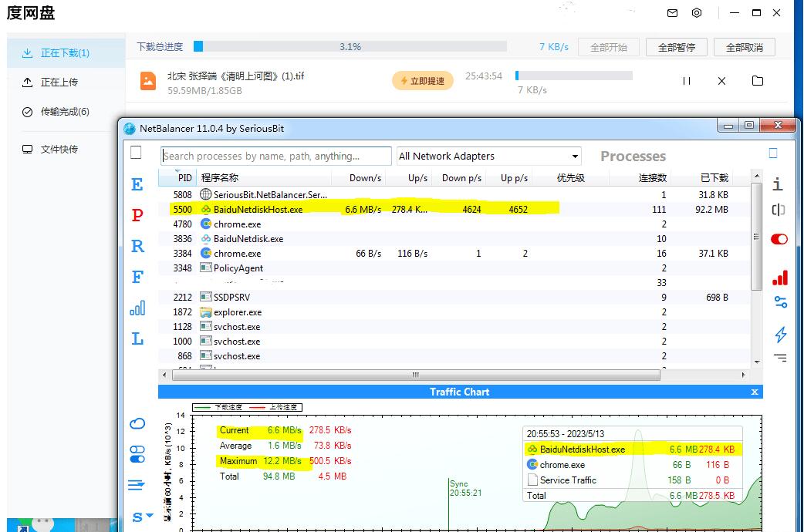Click the 全部开始 button
804x532 pixels.
[609, 47]
